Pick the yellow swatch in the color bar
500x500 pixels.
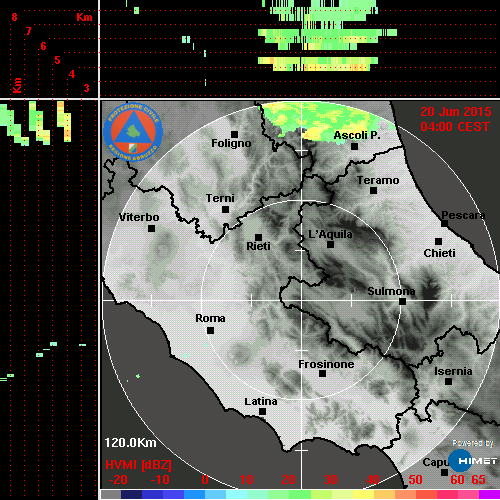(363, 494)
